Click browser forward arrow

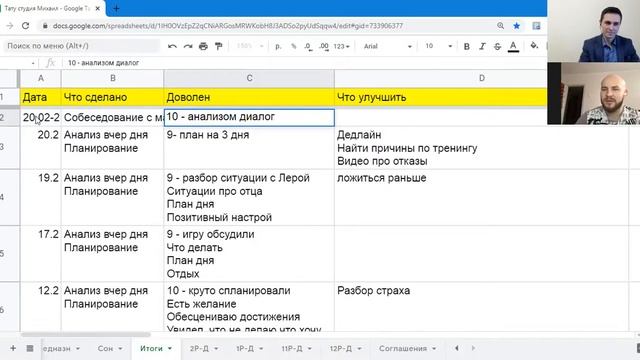tap(10, 26)
